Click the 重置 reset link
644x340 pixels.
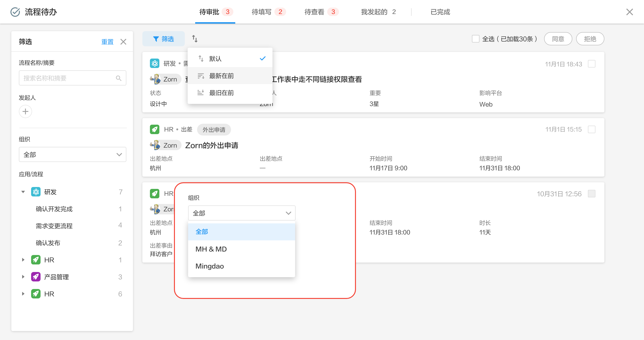tap(107, 42)
